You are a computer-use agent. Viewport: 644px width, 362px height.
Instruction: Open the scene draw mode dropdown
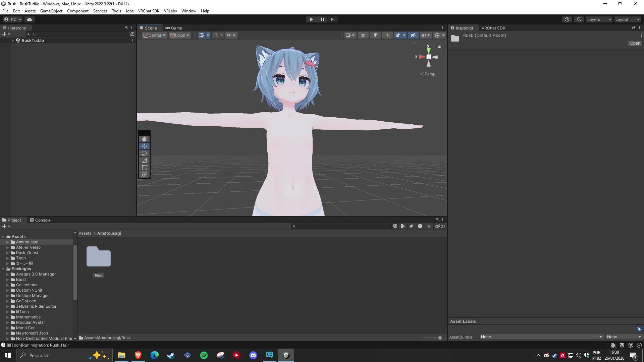tap(350, 35)
